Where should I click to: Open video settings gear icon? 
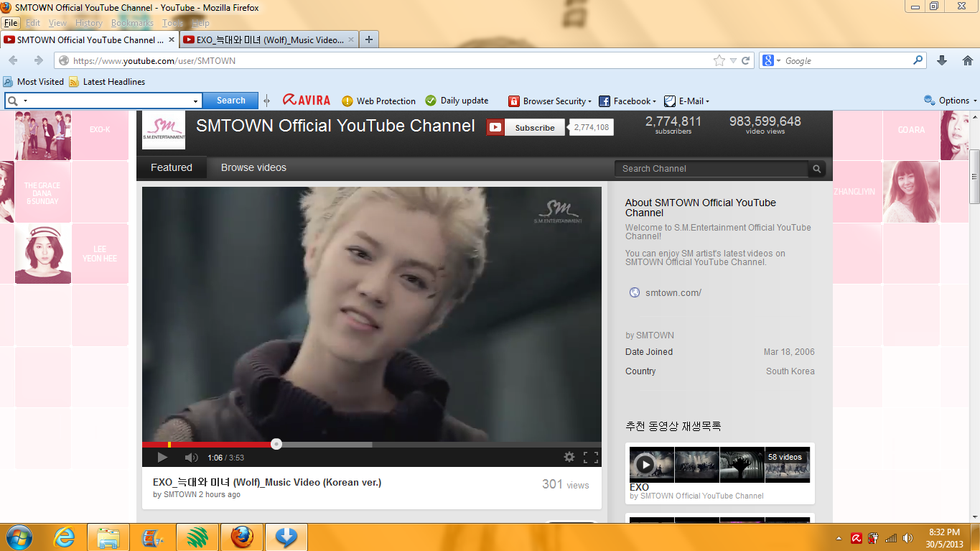pos(569,457)
